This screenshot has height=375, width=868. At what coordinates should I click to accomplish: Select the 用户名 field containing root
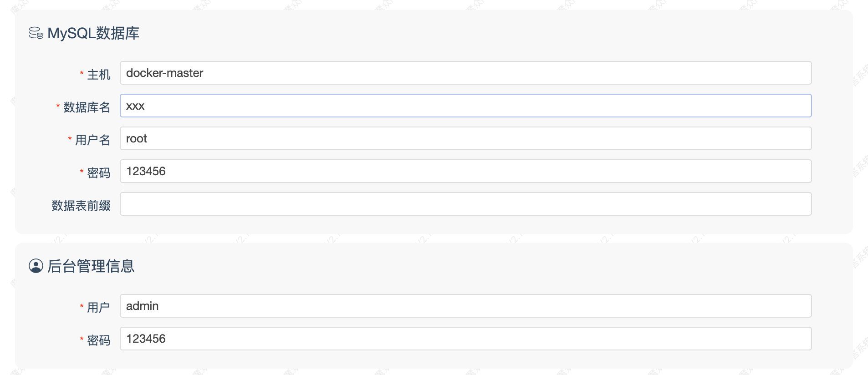point(465,138)
